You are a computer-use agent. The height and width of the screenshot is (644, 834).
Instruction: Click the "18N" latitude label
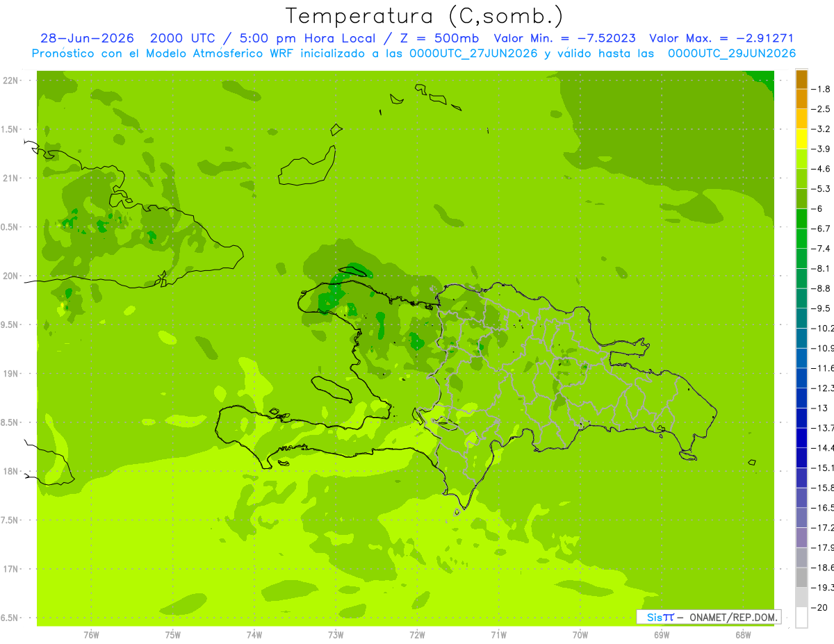10,471
